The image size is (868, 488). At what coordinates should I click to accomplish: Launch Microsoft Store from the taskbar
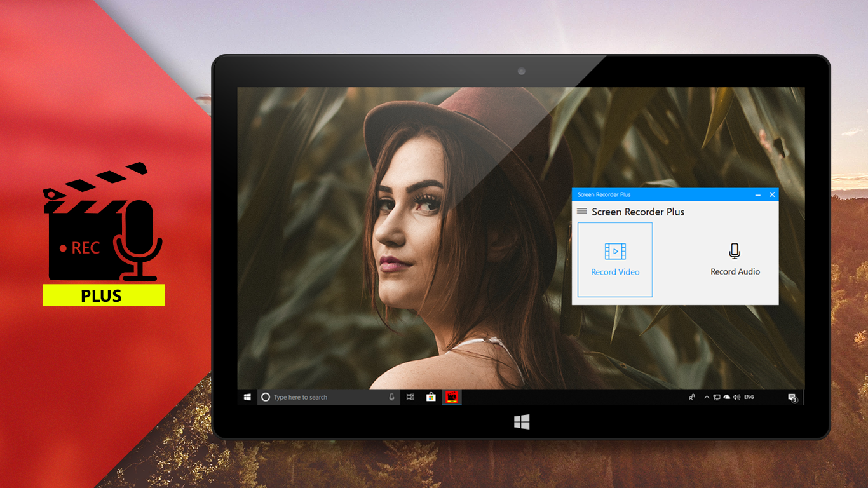[431, 396]
